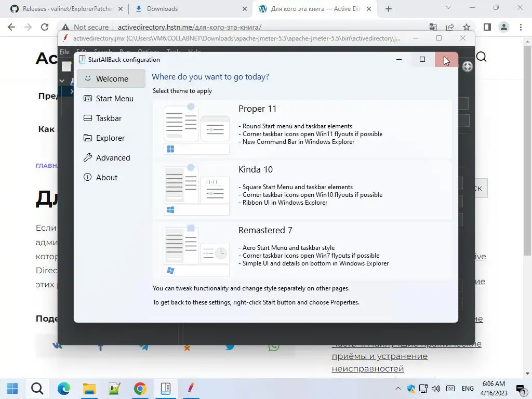Open Windows Security tray icon
This screenshot has height=399, width=532.
[411, 389]
